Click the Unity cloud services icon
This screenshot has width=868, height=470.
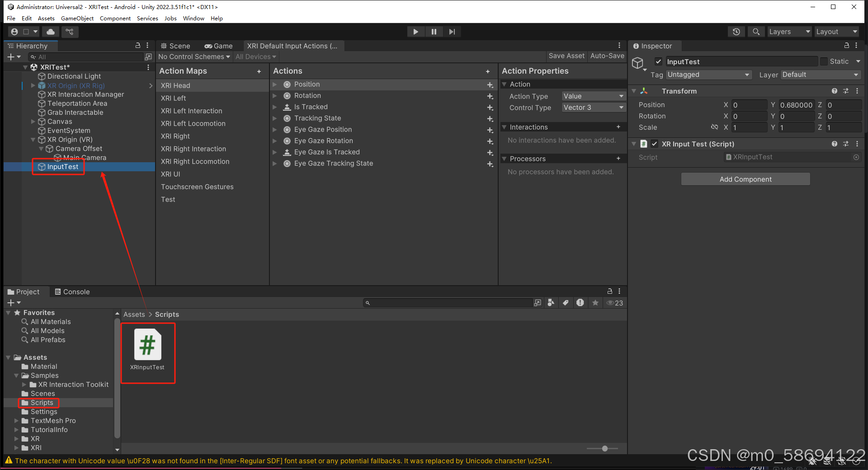coord(50,32)
